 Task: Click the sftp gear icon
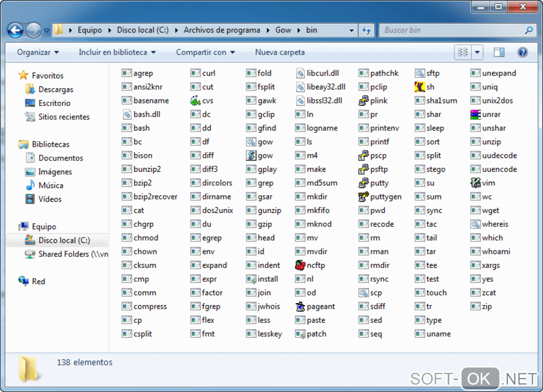point(419,73)
